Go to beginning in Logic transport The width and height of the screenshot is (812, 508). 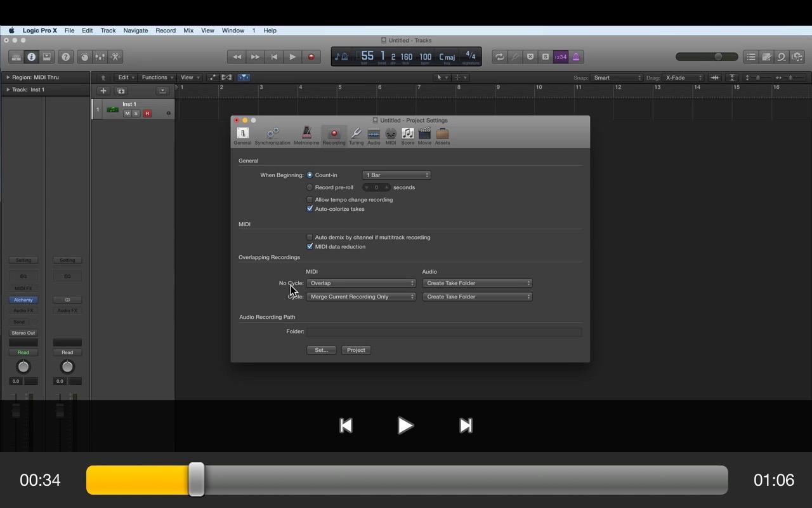[x=274, y=57]
